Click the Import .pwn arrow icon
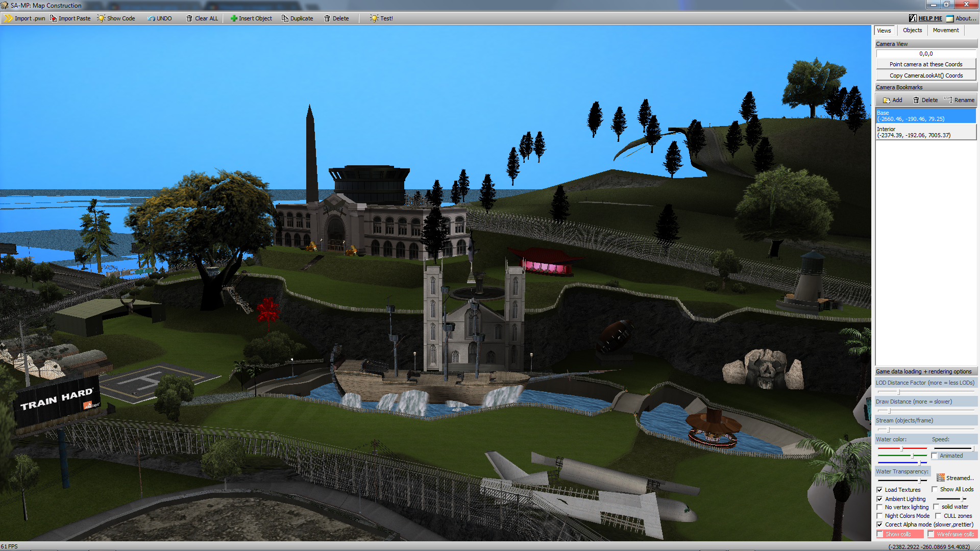Viewport: 980px width, 551px height. 9,18
